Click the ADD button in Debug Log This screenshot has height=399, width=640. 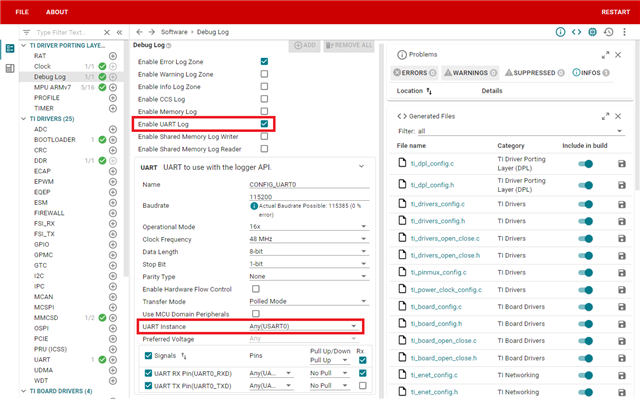tap(305, 45)
